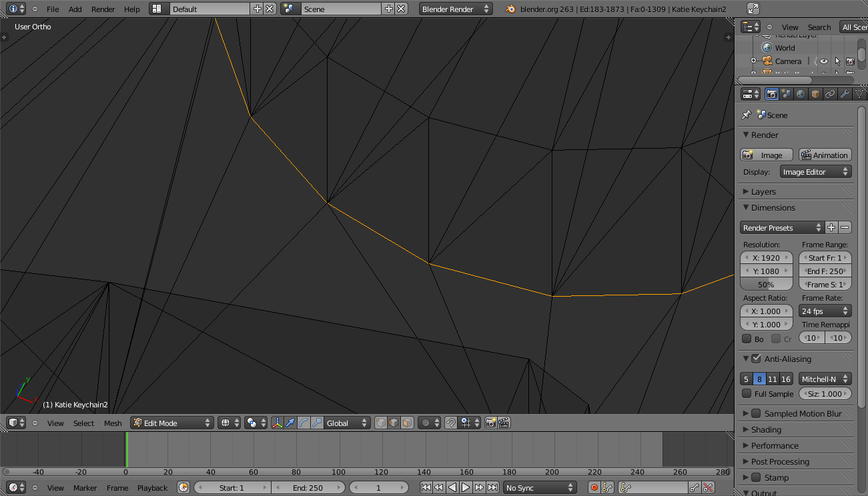
Task: Enable the Full Sample checkbox
Action: (x=747, y=394)
